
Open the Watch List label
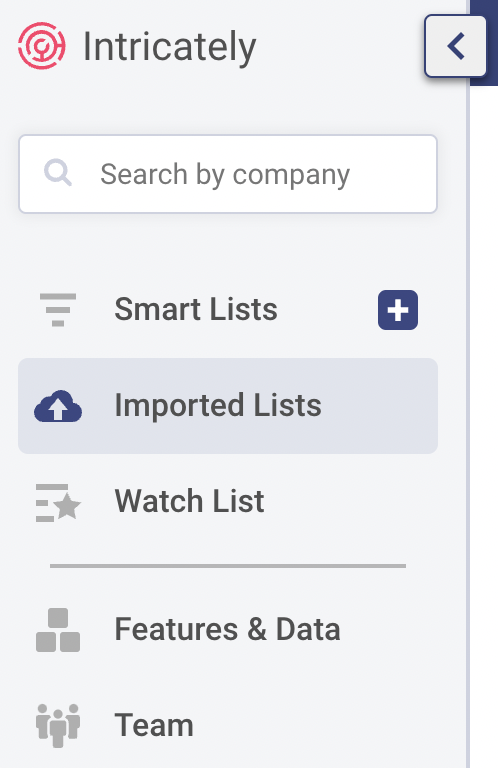coord(190,501)
